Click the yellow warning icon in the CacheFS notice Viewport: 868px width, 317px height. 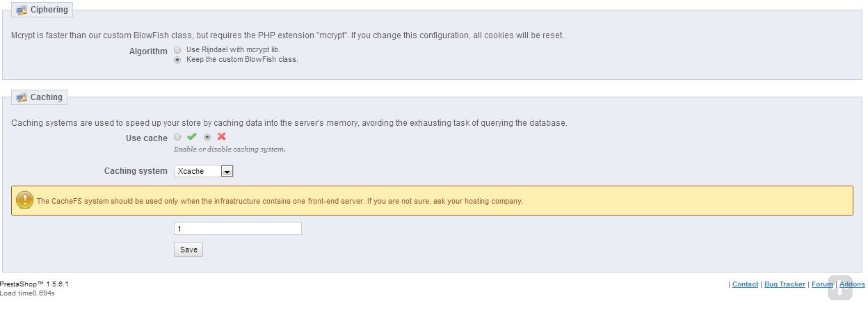click(24, 200)
